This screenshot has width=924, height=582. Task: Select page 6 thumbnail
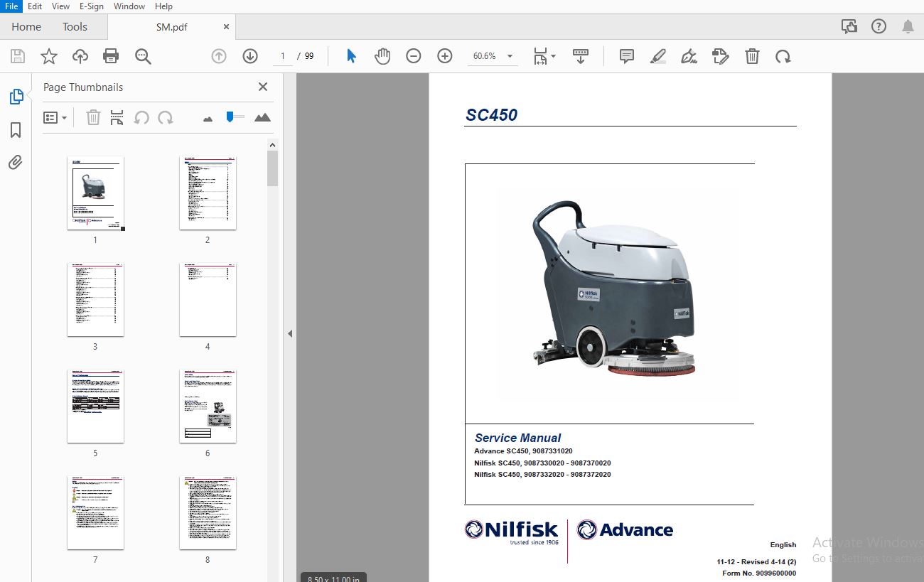coord(208,406)
